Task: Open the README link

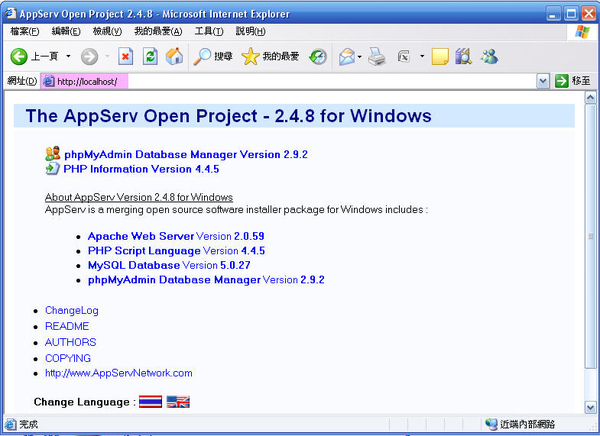Action: pyautogui.click(x=67, y=326)
